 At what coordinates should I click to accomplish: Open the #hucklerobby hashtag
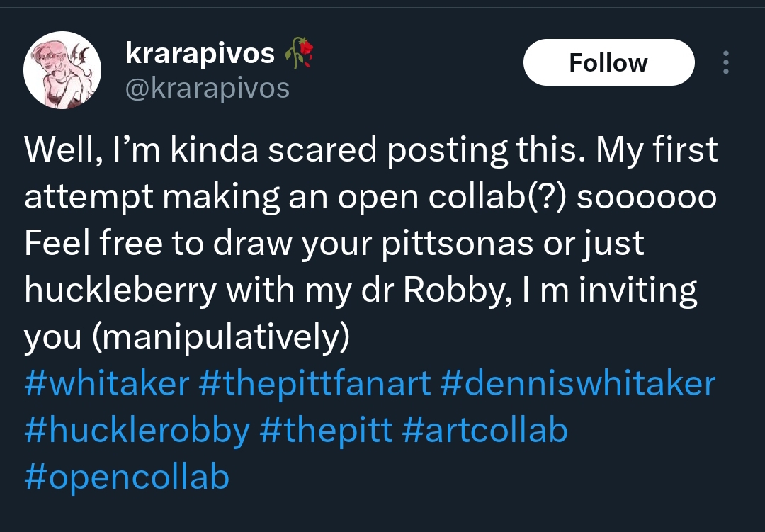[x=137, y=431]
